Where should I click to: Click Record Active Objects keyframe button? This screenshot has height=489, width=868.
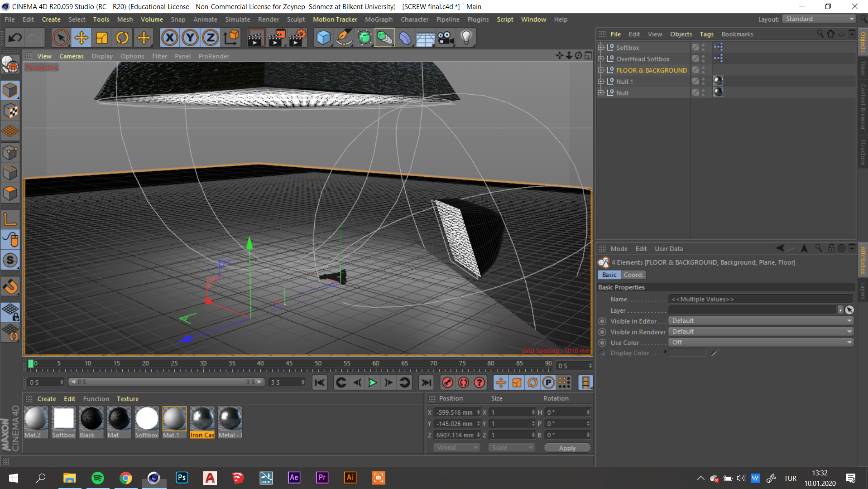click(x=447, y=382)
